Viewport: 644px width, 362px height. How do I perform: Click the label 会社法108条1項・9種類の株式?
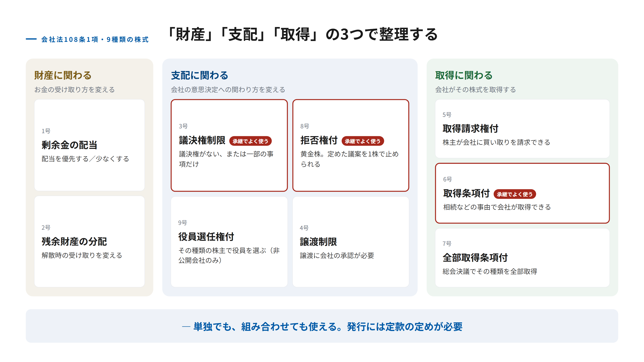(95, 39)
